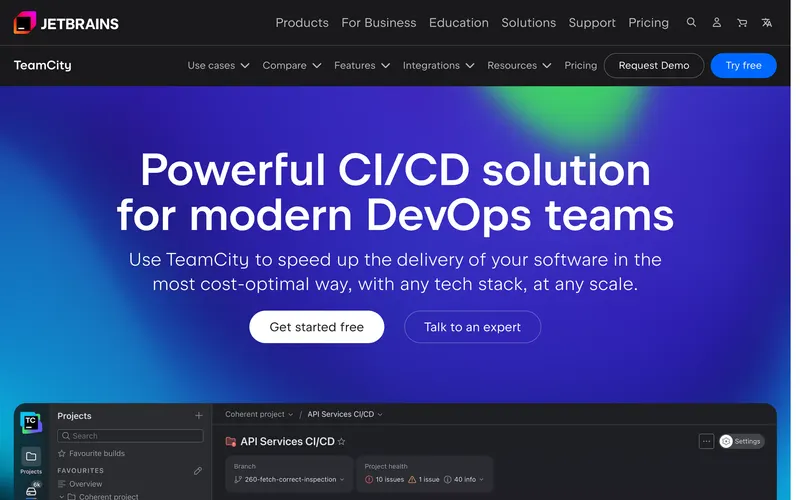The image size is (800, 500).
Task: Open the shopping cart icon
Action: coord(742,22)
